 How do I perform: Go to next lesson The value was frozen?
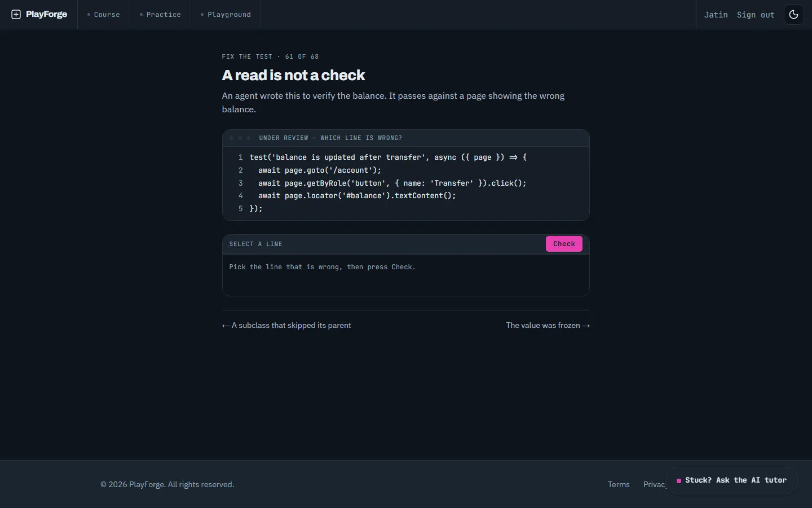click(548, 325)
